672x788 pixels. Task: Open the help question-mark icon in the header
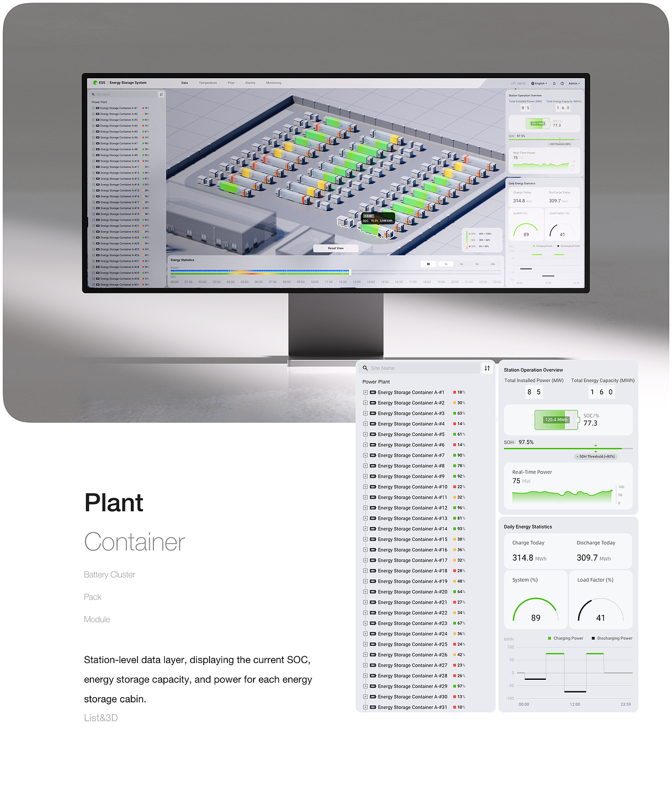coord(562,83)
